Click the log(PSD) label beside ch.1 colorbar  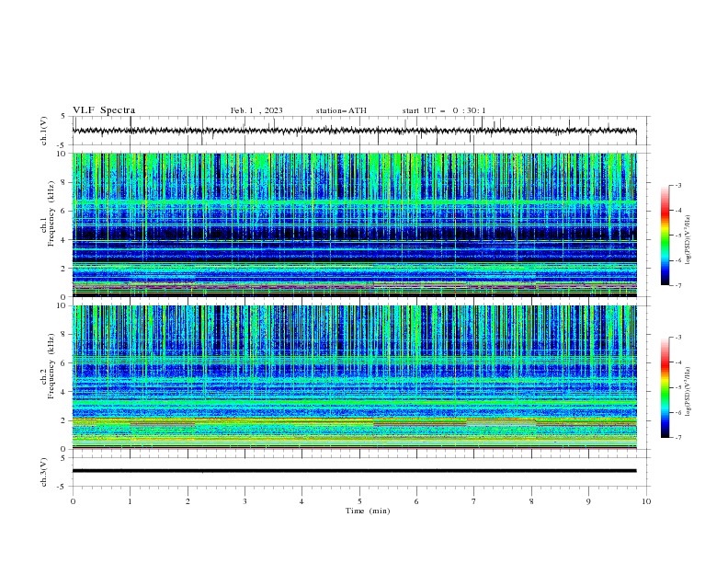pos(688,240)
